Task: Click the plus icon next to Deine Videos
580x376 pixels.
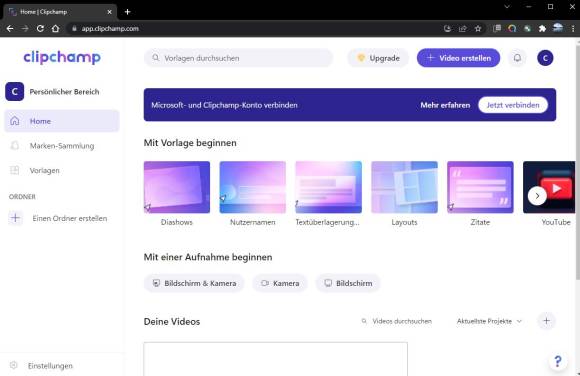Action: point(546,321)
